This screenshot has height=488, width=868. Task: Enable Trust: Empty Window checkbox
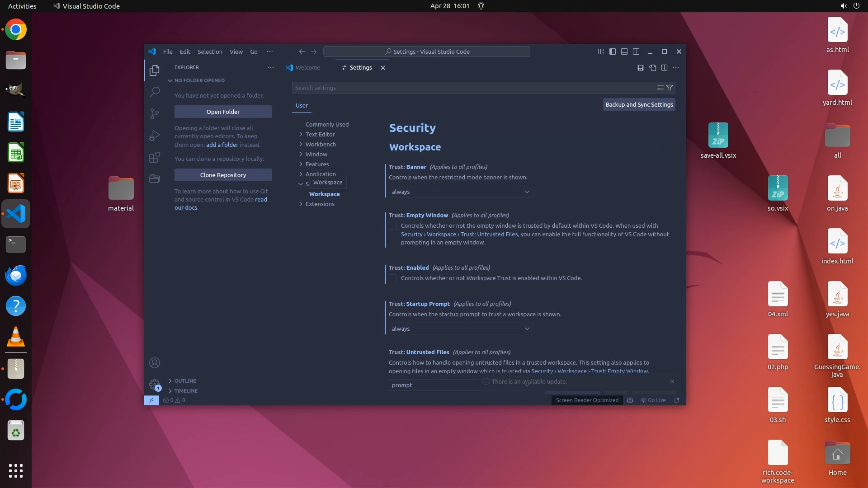[393, 226]
